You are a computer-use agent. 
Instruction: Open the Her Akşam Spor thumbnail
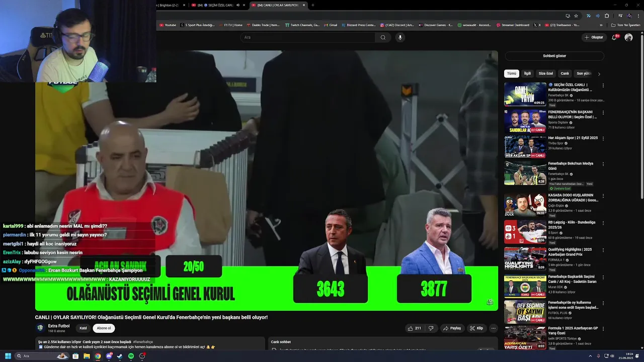pos(525,147)
